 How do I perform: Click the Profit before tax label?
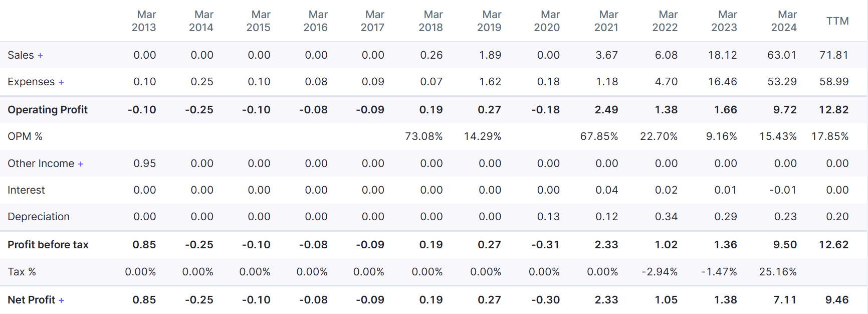point(48,245)
